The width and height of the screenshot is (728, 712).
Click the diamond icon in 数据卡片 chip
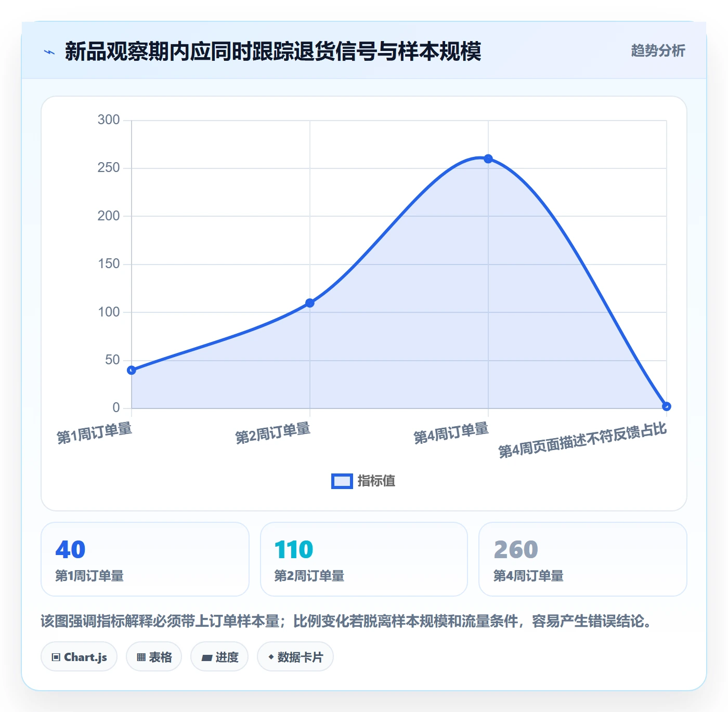pos(271,657)
